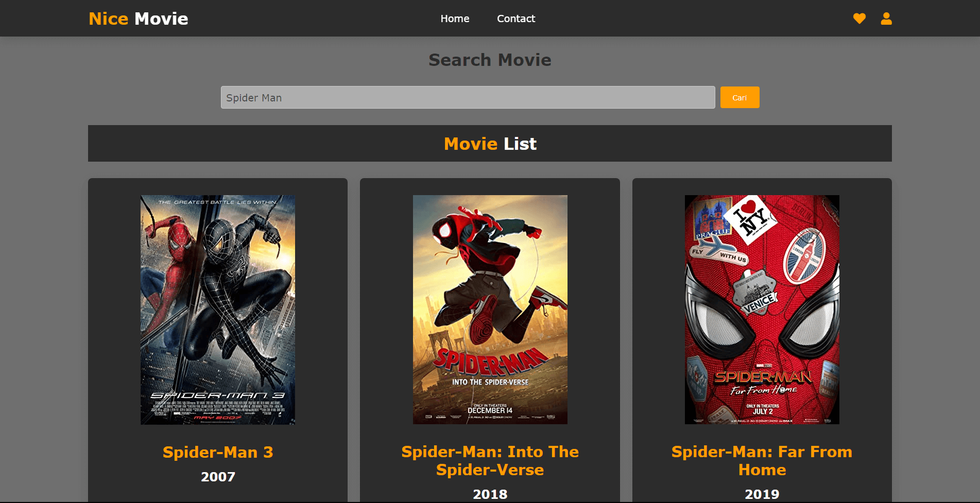980x503 pixels.
Task: Click the Search Movie heading
Action: coord(490,60)
